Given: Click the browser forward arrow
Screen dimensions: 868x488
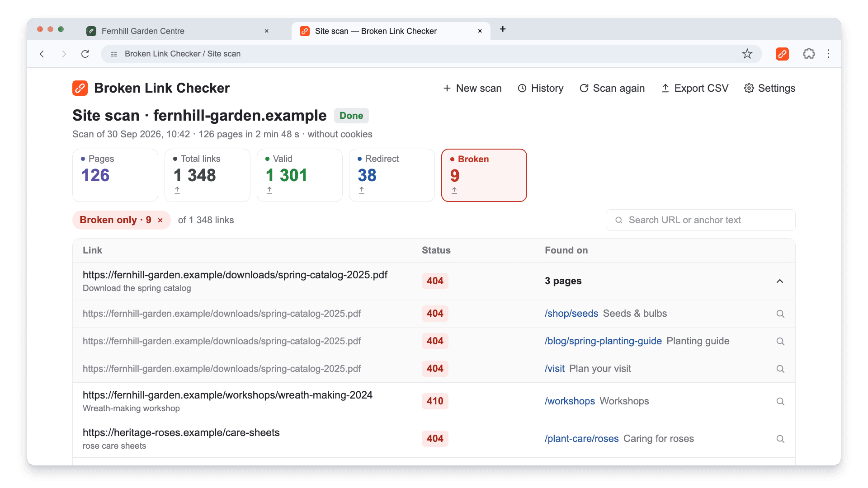Looking at the screenshot, I should click(64, 54).
